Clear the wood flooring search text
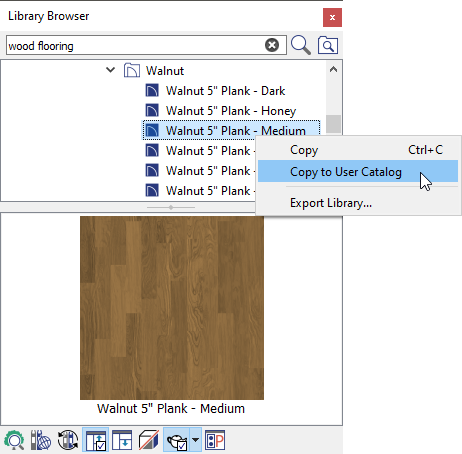 tap(272, 45)
